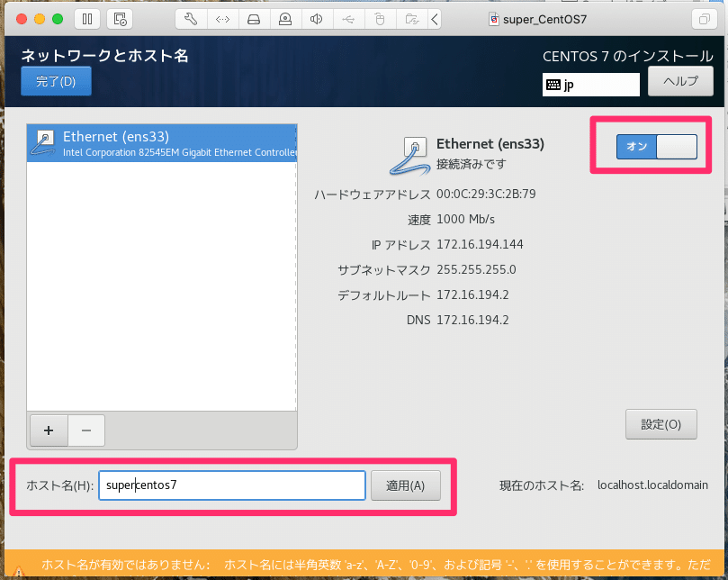
Task: Add a network device with plus button
Action: click(x=49, y=430)
